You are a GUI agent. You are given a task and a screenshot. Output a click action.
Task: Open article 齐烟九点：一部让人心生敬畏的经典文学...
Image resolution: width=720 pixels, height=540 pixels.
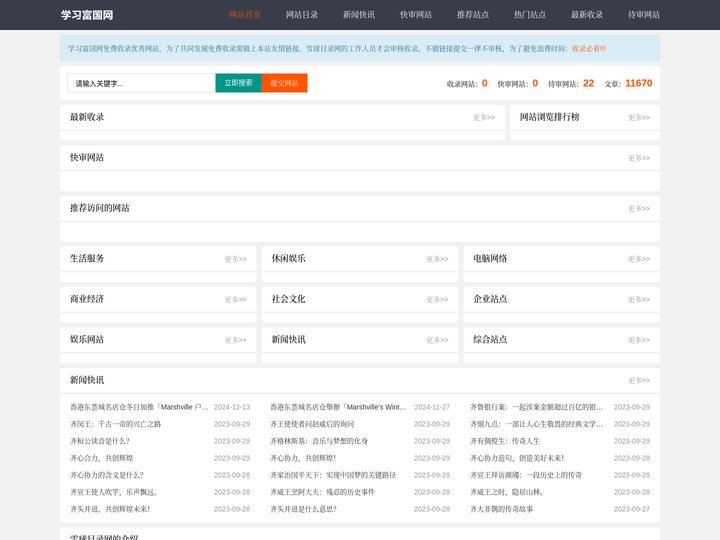coord(536,424)
